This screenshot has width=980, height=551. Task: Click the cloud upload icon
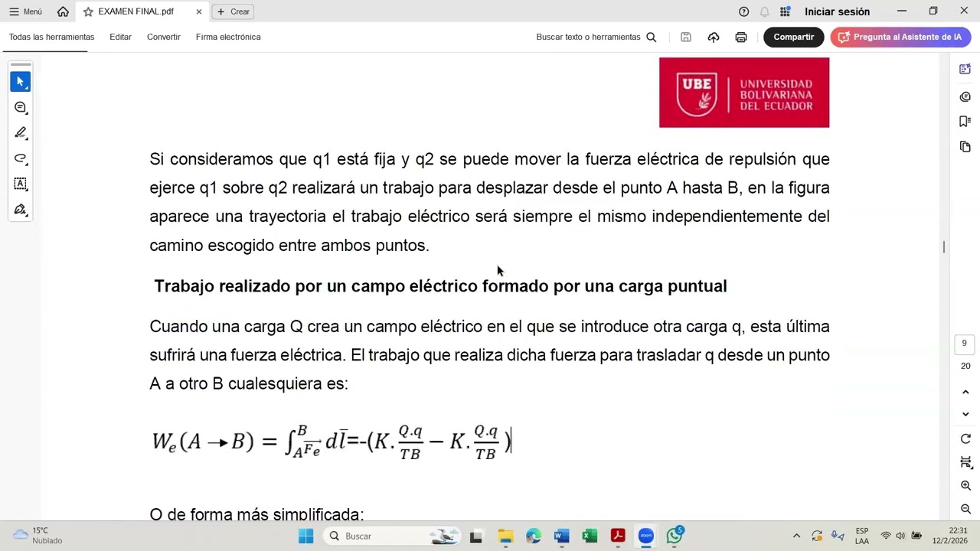click(x=714, y=37)
